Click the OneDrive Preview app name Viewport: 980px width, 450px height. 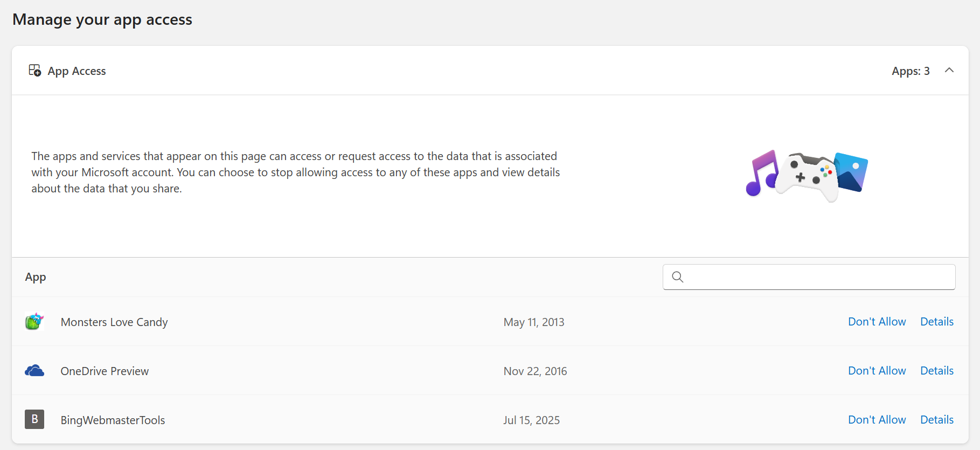(x=105, y=371)
